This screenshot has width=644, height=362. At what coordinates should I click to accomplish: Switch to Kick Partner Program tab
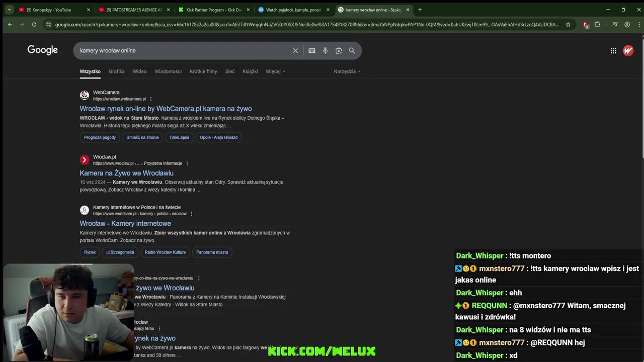pyautogui.click(x=213, y=10)
